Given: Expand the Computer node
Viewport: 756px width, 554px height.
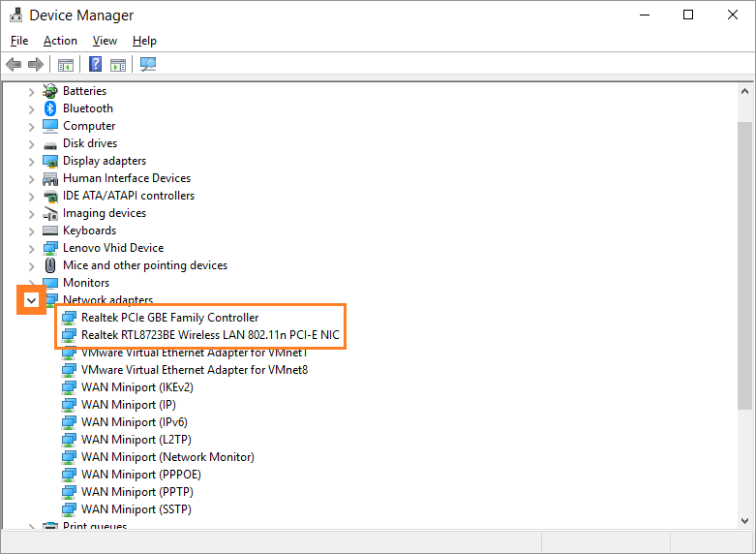Looking at the screenshot, I should click(31, 127).
